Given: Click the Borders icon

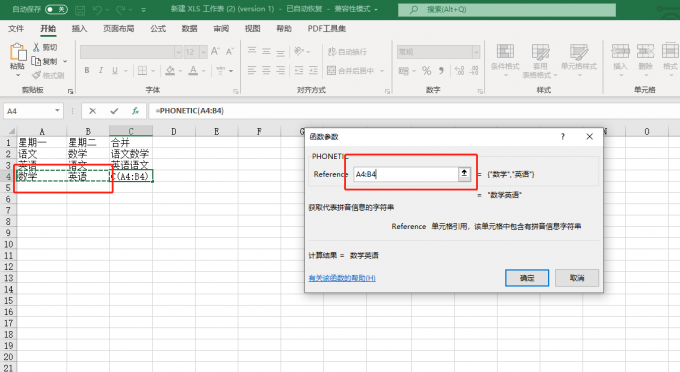Looking at the screenshot, I should coord(142,70).
